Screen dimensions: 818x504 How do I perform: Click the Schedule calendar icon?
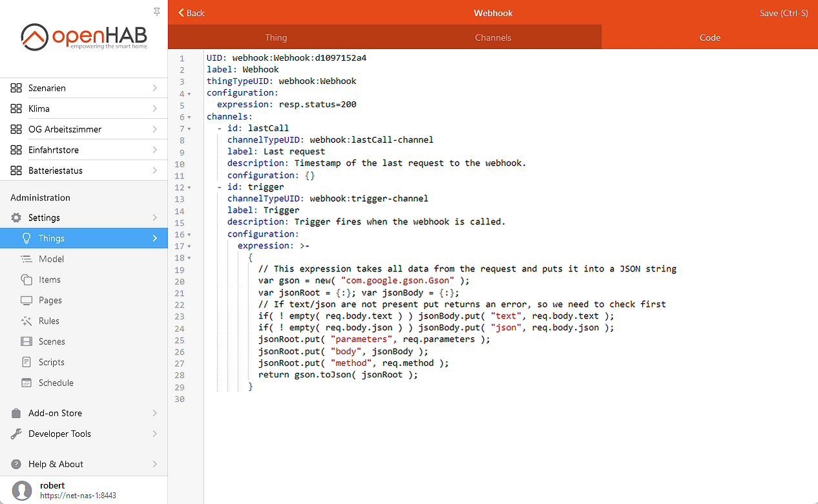[26, 383]
